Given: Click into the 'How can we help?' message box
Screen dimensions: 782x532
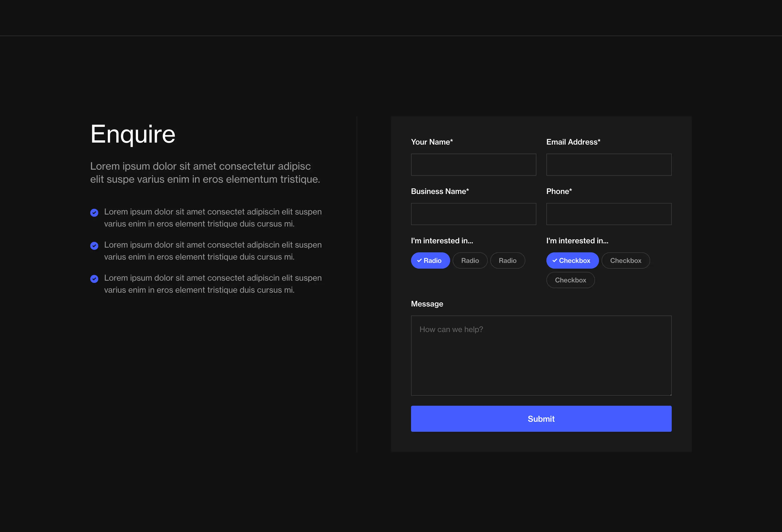Looking at the screenshot, I should coord(541,355).
